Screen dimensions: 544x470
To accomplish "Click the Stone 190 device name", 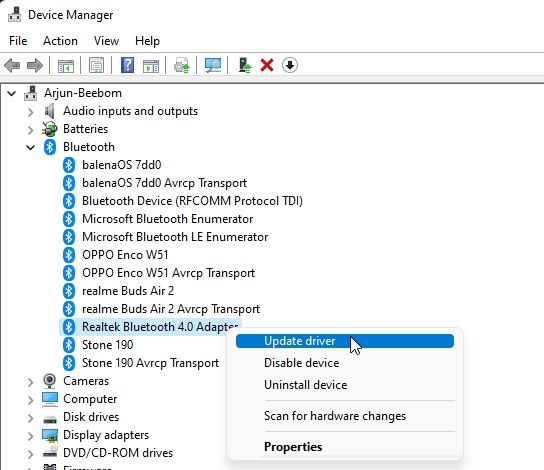I will click(x=108, y=345).
